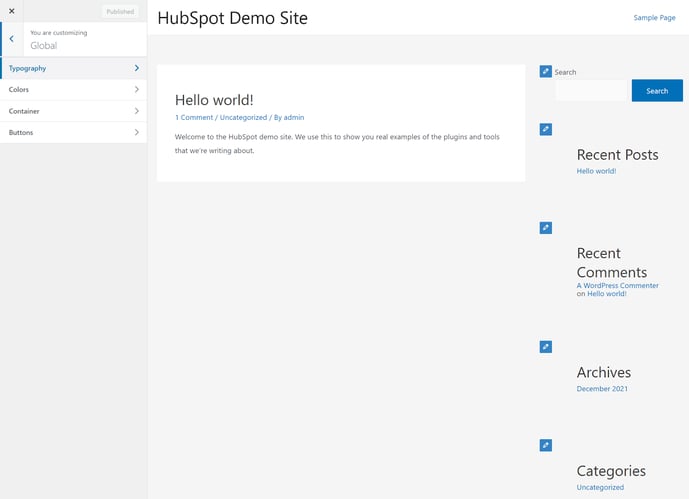
Task: Focus the sidebar search input field
Action: click(591, 90)
